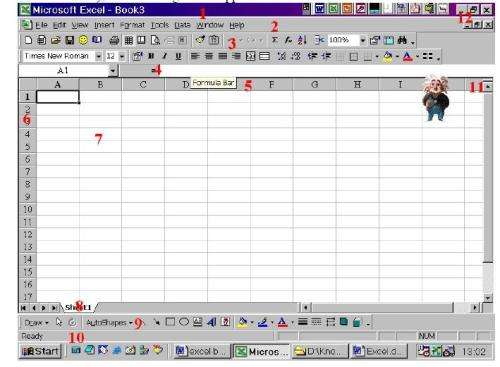Screen dimensions: 500x367
Task: Open the Edit menu
Action: click(x=59, y=25)
